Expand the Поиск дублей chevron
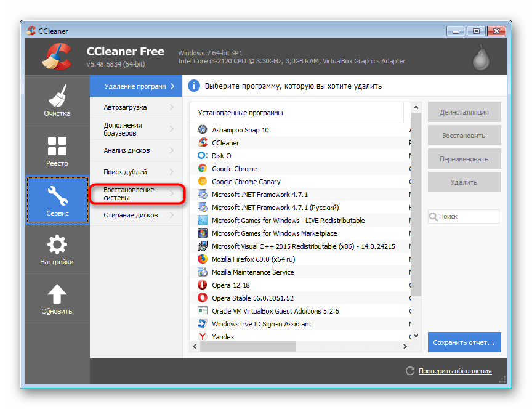Viewport: 532px width, 409px height. (x=172, y=172)
